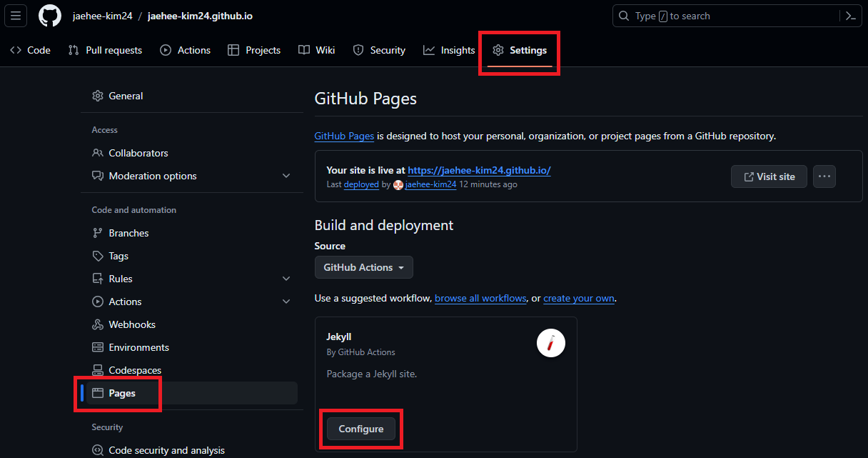Viewport: 868px width, 458px height.
Task: Open Codespaces settings
Action: point(192,370)
